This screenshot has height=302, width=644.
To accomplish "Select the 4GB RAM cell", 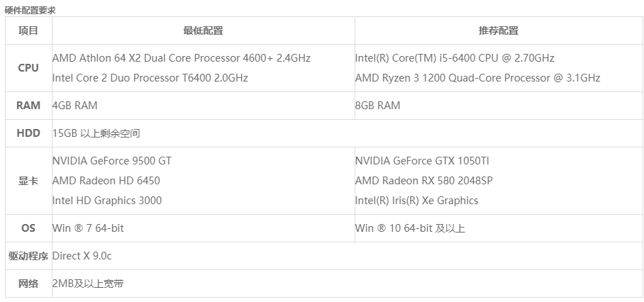I will click(75, 105).
